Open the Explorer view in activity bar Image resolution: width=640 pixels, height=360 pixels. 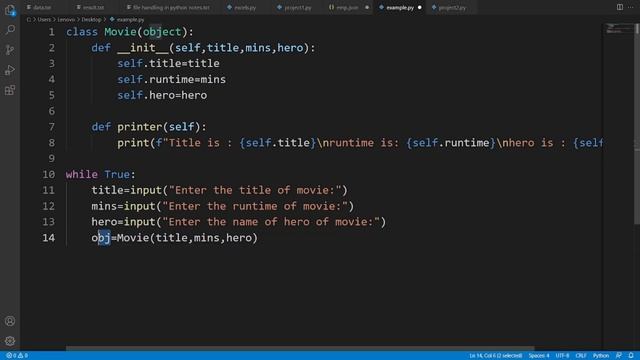(10, 10)
